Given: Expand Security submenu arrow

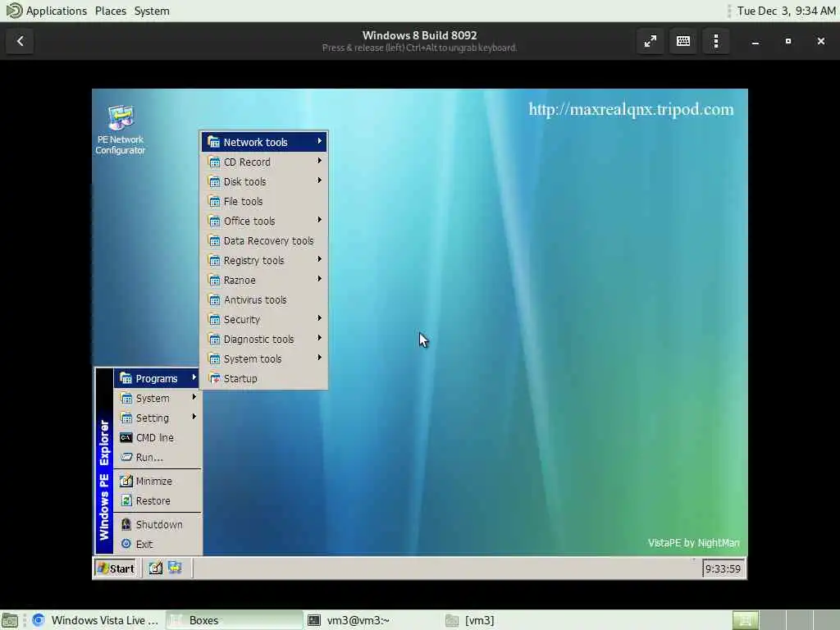Looking at the screenshot, I should coord(319,318).
